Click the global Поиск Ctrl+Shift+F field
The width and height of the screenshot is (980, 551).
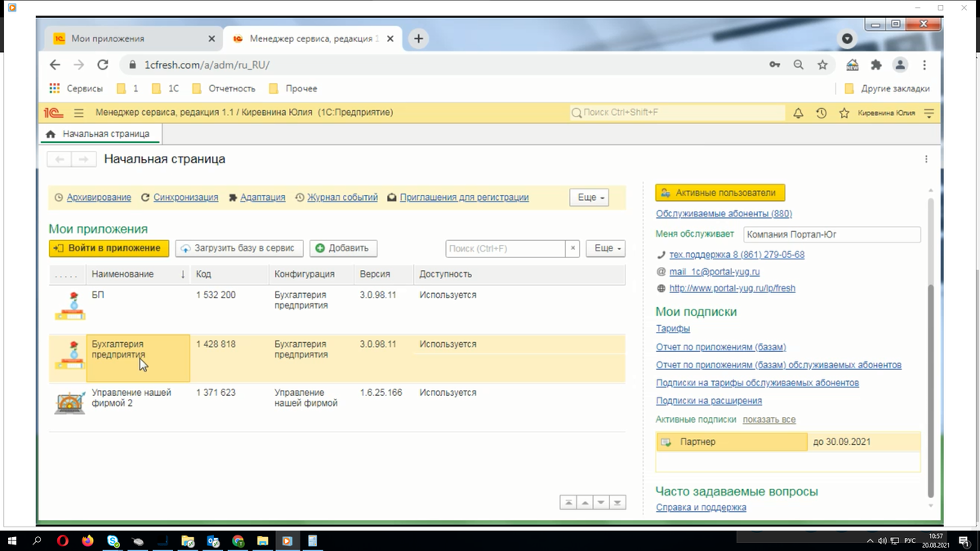[x=677, y=113]
